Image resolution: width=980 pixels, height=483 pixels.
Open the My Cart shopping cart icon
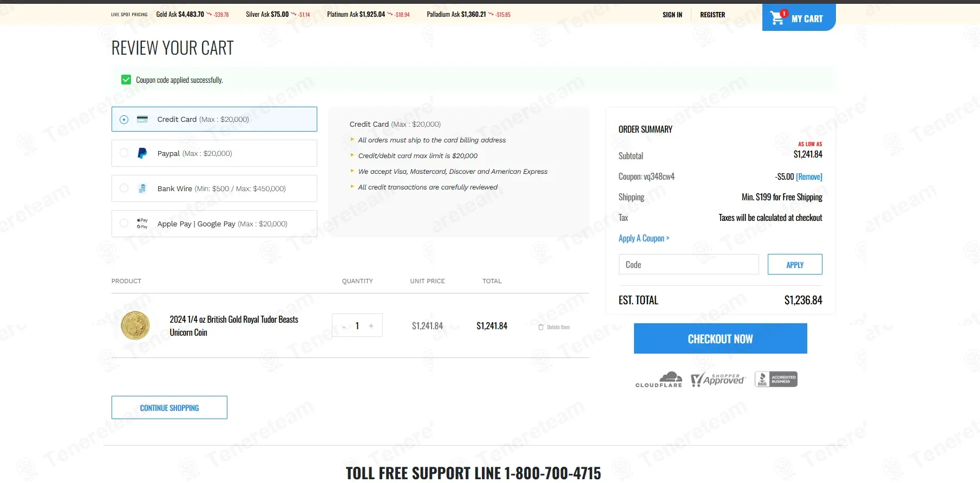click(x=778, y=17)
